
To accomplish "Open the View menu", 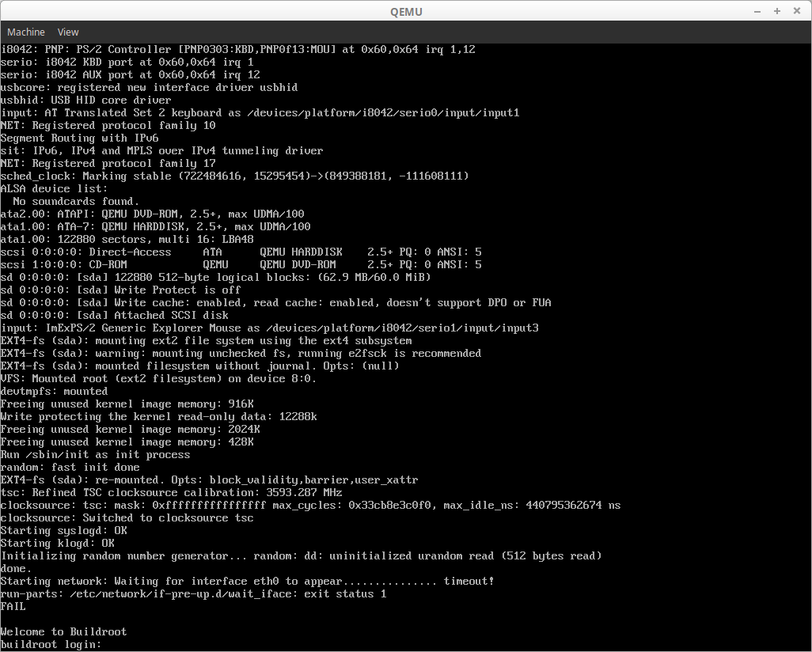I will tap(68, 32).
